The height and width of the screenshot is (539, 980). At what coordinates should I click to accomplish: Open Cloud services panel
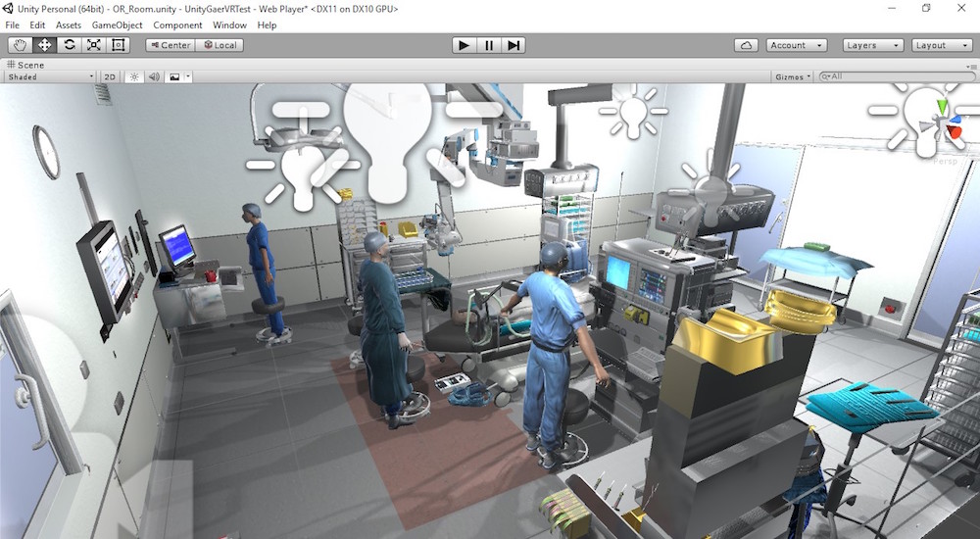tap(747, 45)
